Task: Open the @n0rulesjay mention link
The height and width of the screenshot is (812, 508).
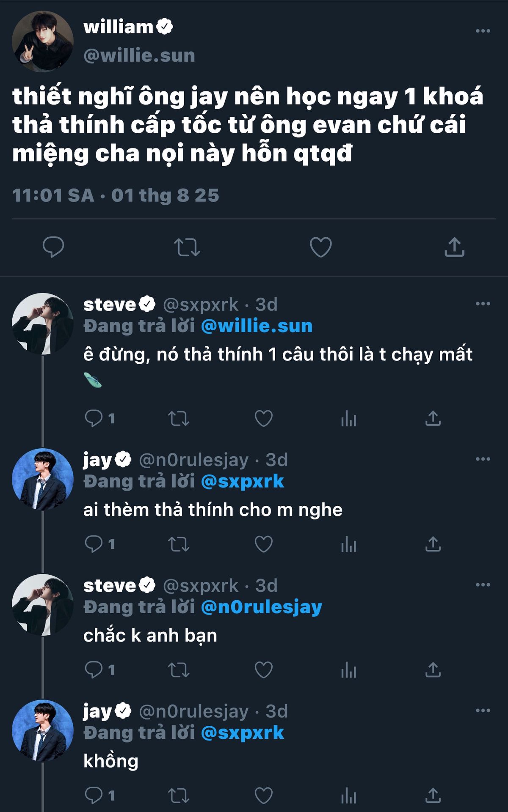Action: pyautogui.click(x=261, y=607)
